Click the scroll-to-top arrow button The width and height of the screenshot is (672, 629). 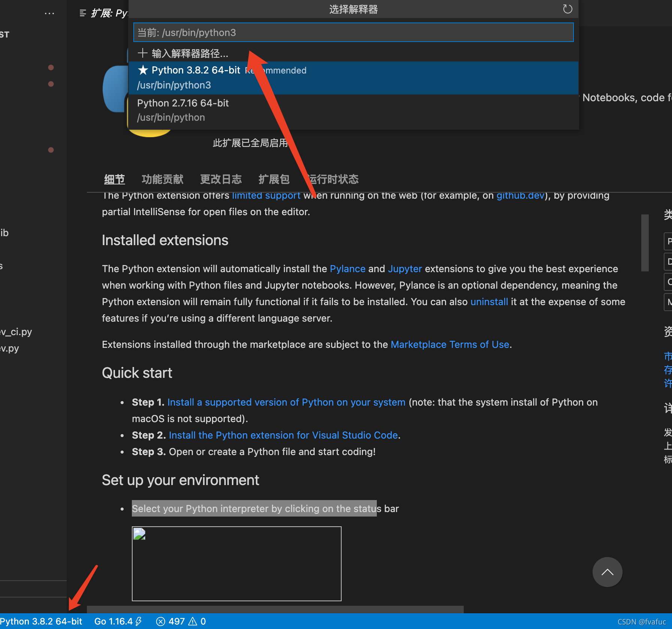pyautogui.click(x=607, y=572)
